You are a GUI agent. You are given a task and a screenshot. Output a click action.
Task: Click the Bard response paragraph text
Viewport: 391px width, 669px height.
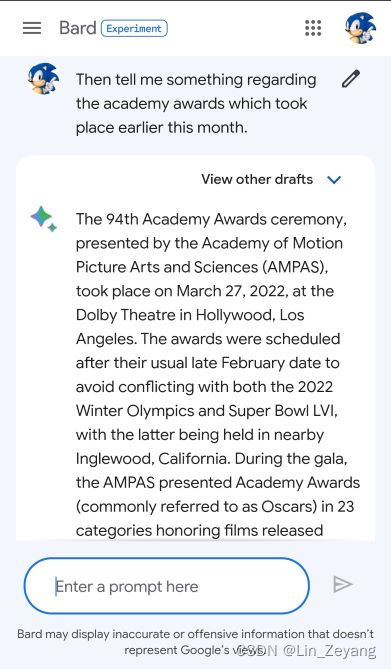click(x=218, y=374)
